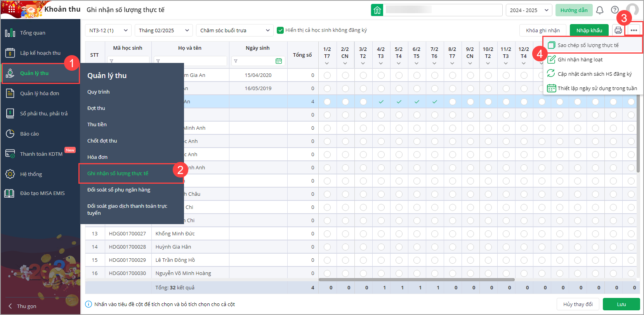Open the notification bell

coord(600,10)
